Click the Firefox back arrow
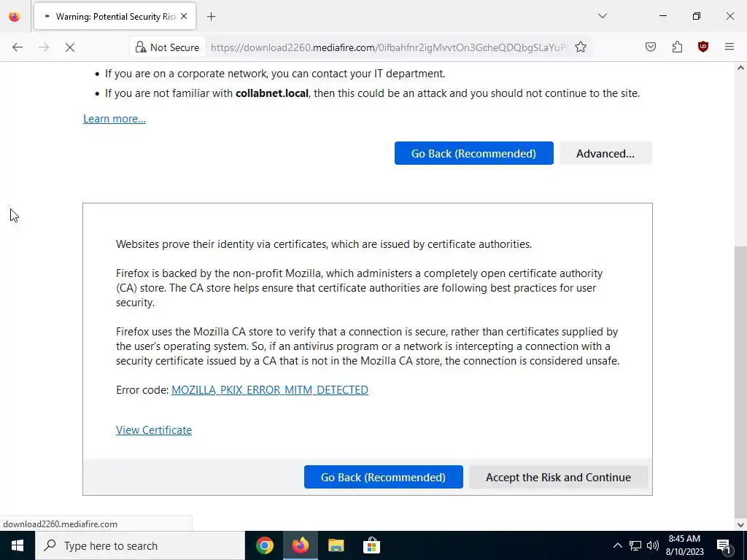The width and height of the screenshot is (747, 560). pos(18,47)
